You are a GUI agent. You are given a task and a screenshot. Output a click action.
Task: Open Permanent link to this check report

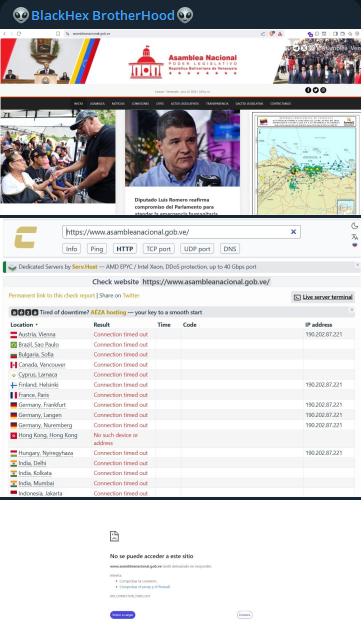(x=52, y=296)
